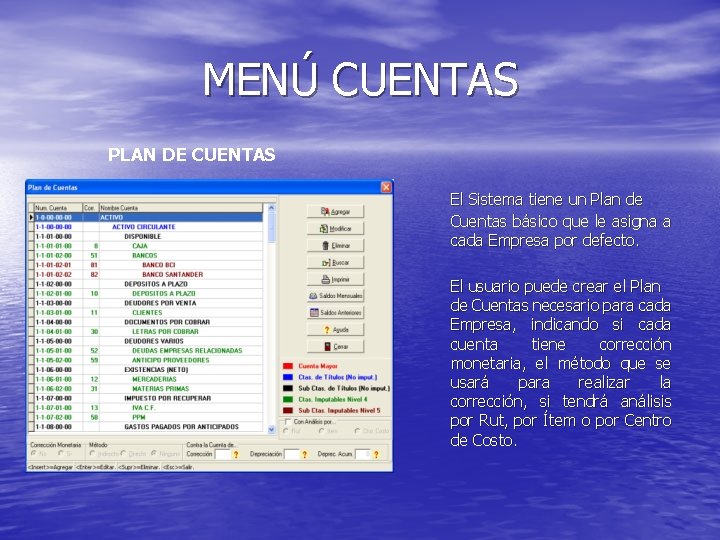Select the ACTIVO CIRCULANTE account row

pos(146,227)
